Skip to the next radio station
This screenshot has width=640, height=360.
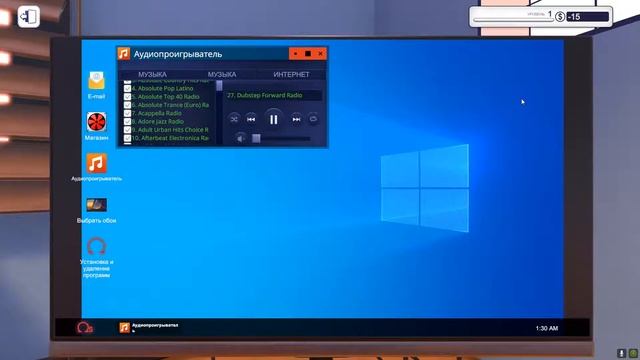[296, 119]
